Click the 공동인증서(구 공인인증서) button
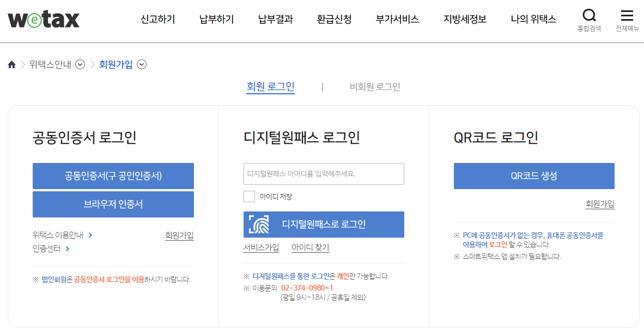Screen dimensions: 644x333 [x=113, y=175]
